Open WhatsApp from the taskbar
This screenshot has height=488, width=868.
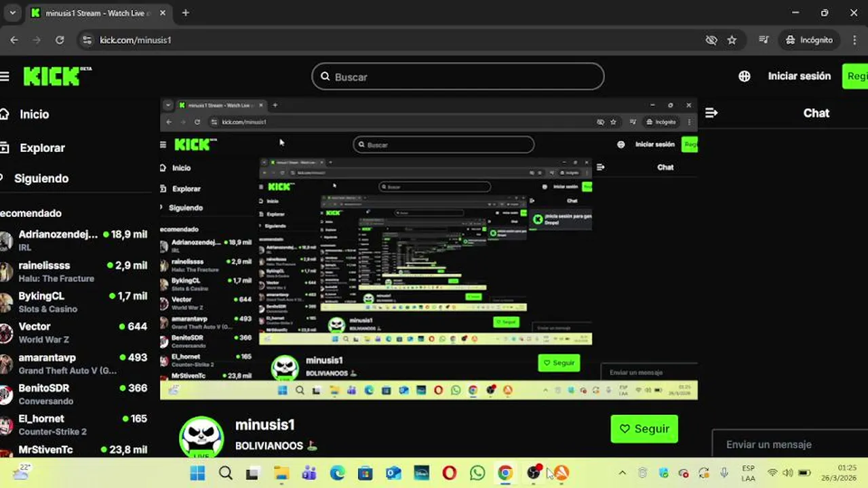pos(477,473)
